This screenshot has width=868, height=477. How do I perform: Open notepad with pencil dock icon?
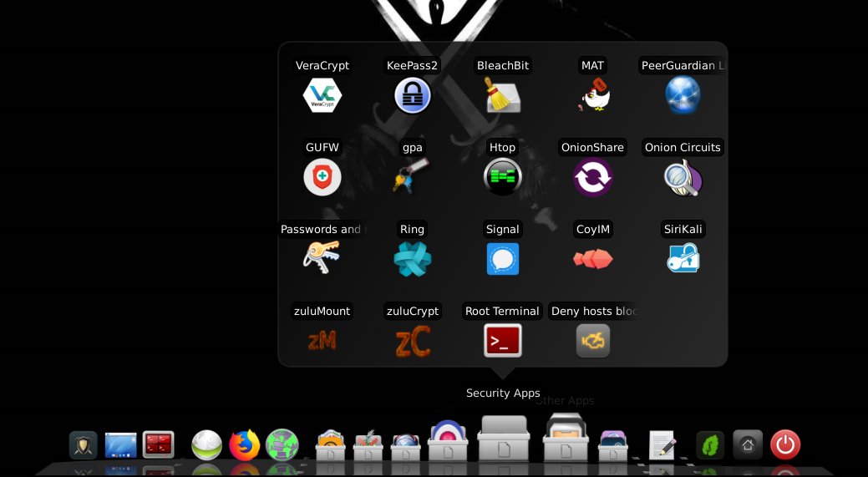click(662, 445)
